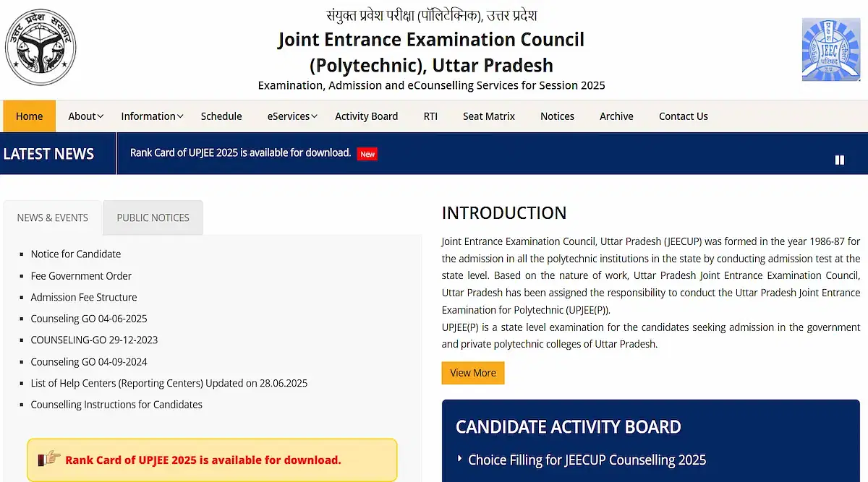Click the Uttar Pradesh government emblem logo
This screenshot has width=868, height=482.
[41, 48]
